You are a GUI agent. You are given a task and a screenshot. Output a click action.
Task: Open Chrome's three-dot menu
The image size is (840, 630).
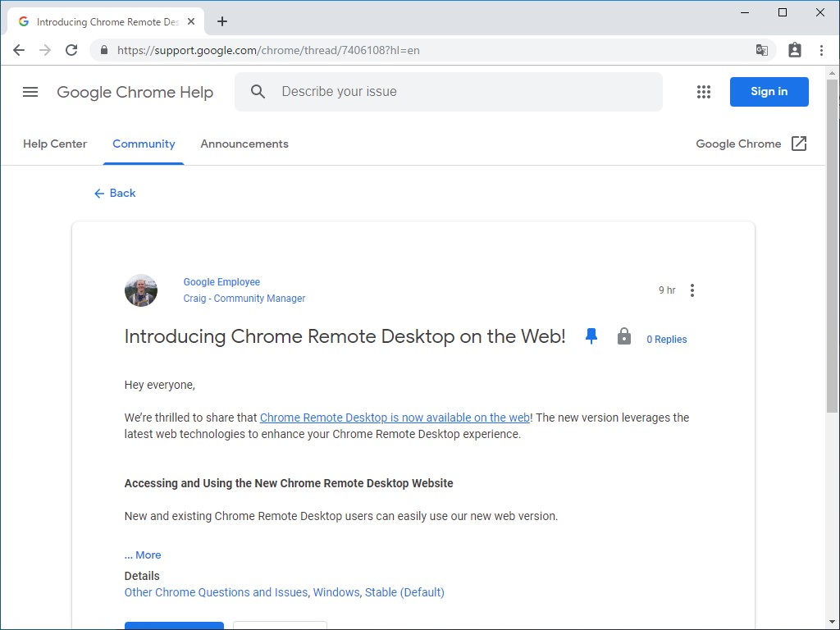[x=821, y=50]
